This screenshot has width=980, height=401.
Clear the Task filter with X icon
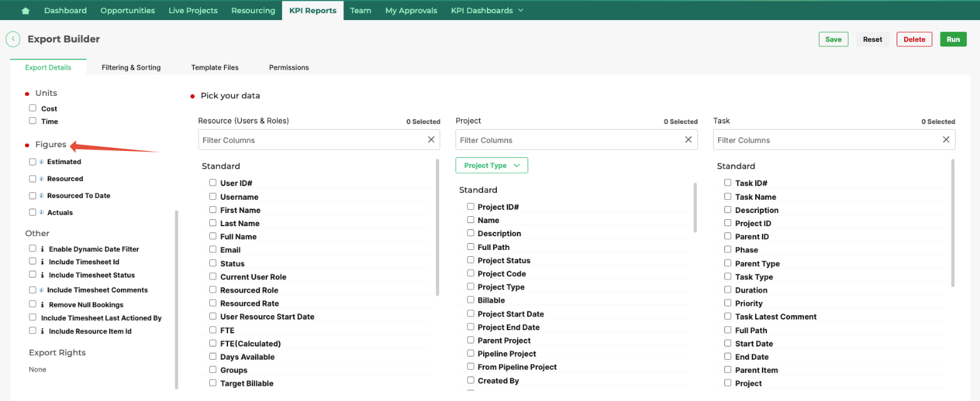[946, 140]
